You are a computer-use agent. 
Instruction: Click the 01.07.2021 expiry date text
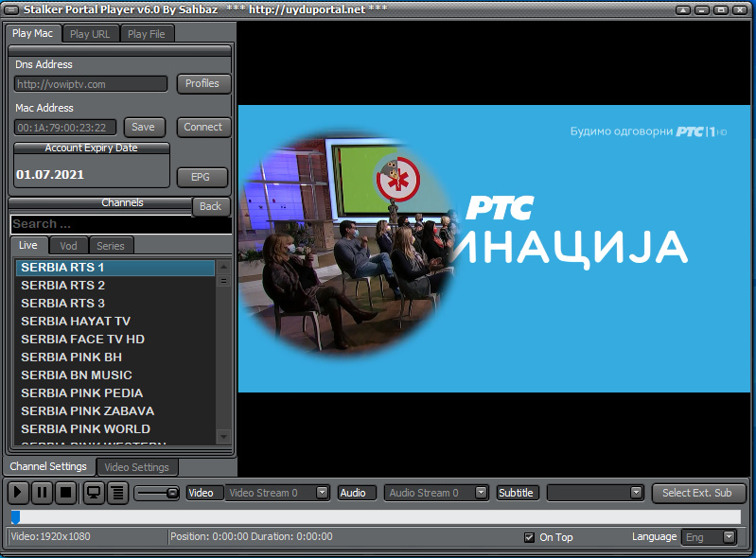point(50,174)
